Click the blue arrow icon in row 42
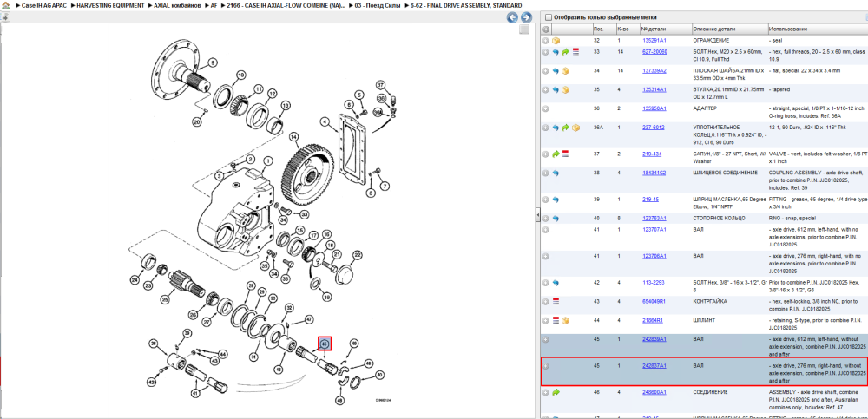 click(x=556, y=282)
